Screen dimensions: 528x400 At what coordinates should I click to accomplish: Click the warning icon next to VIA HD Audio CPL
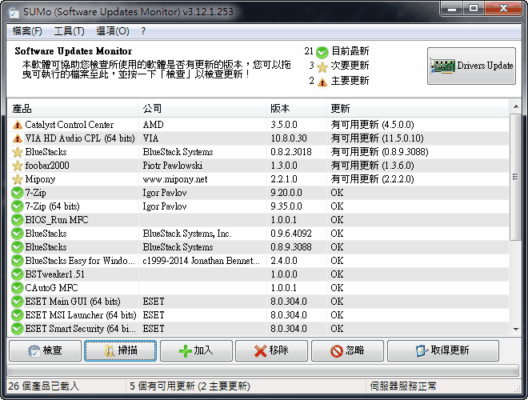(x=17, y=138)
